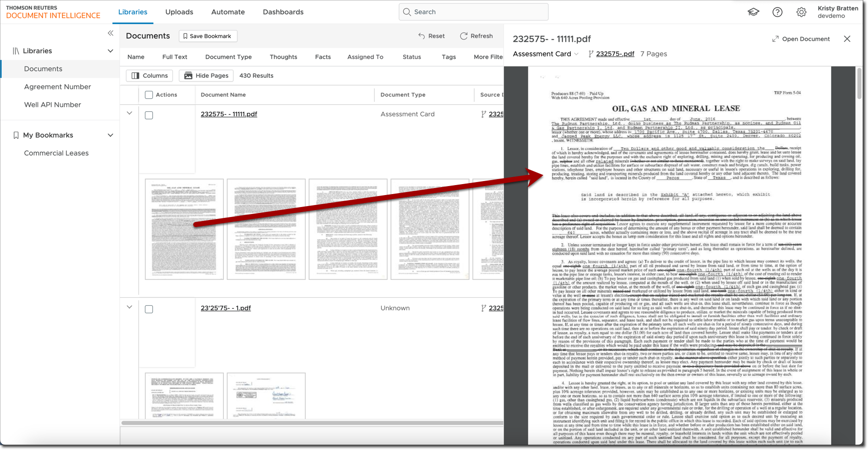The image size is (868, 450).
Task: Click the Save Bookmark button
Action: pyautogui.click(x=208, y=36)
